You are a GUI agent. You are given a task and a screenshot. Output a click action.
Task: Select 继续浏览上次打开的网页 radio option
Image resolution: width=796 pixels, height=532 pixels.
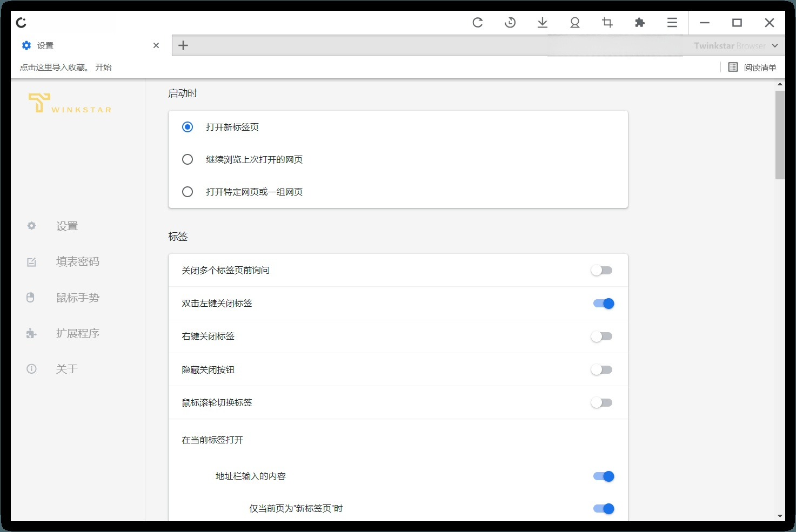tap(188, 159)
